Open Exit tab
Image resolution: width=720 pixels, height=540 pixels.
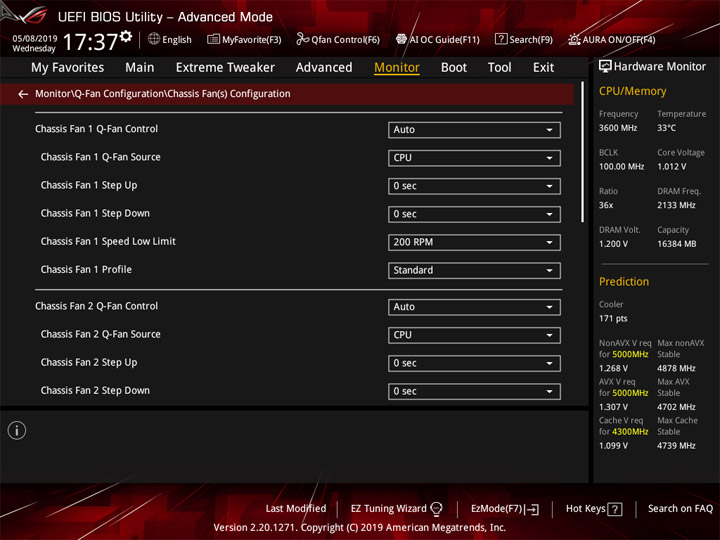[x=543, y=68]
